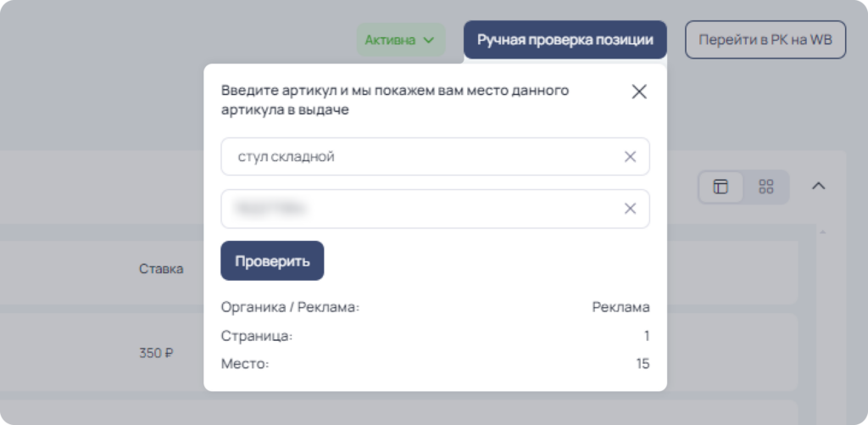Clear the blurred article number field
The height and width of the screenshot is (425, 868).
click(630, 209)
